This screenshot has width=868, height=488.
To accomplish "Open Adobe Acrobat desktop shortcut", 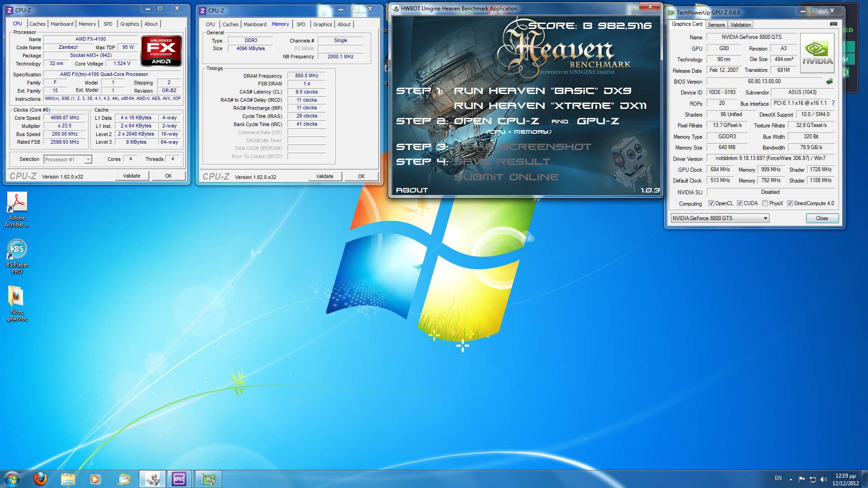I will pyautogui.click(x=17, y=209).
